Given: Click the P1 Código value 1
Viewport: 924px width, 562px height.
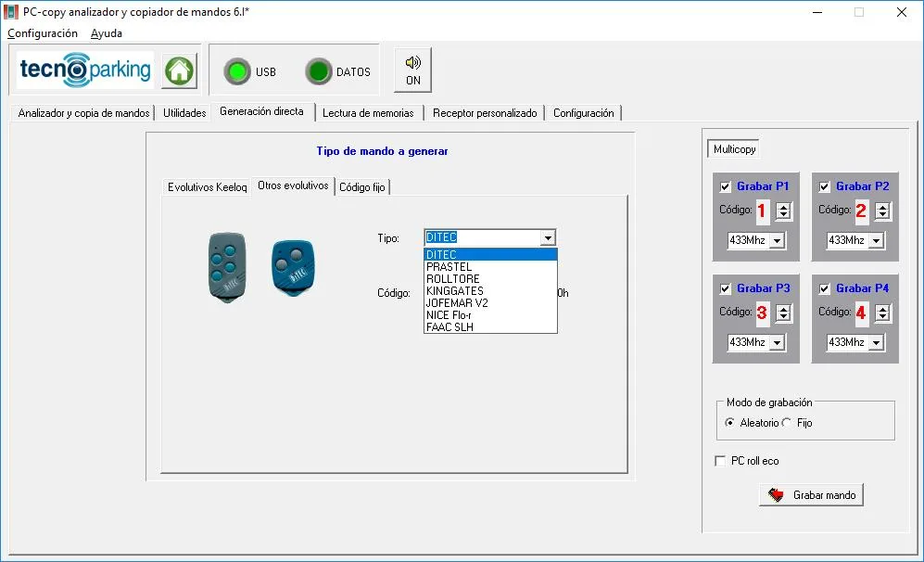Looking at the screenshot, I should coord(762,211).
